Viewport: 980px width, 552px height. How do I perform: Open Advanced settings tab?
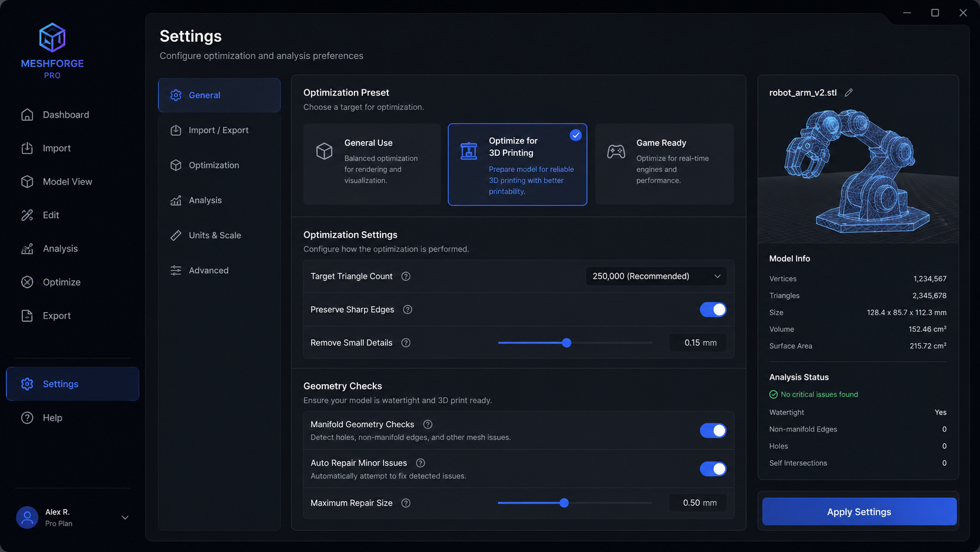(219, 270)
